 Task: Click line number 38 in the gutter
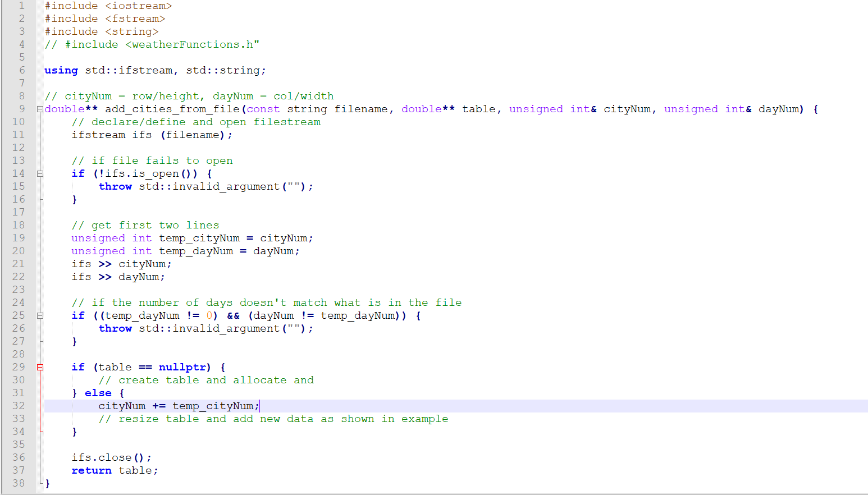(17, 483)
